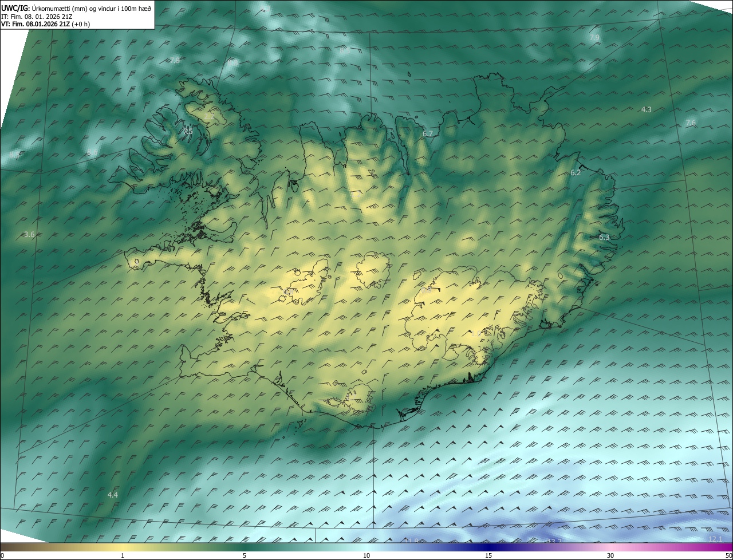Screen dimensions: 733x560
Task: Click the 7.5 value label in the Westfjords
Action: click(x=188, y=131)
